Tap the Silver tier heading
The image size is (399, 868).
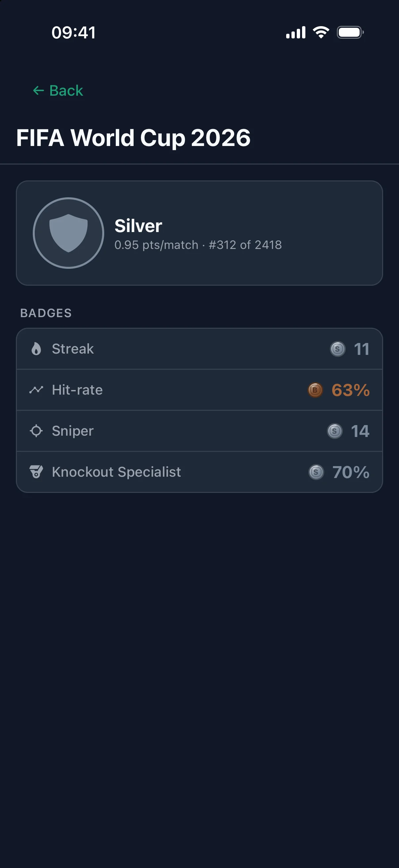point(138,226)
